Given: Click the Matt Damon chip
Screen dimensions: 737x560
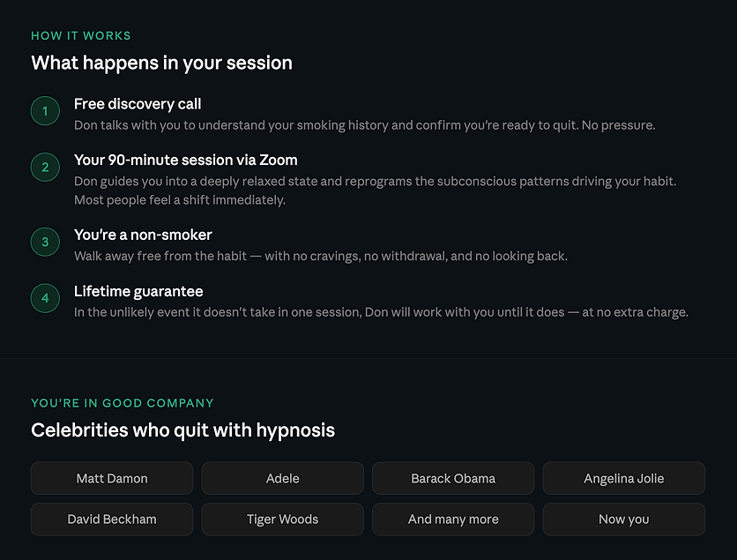Looking at the screenshot, I should [x=112, y=478].
